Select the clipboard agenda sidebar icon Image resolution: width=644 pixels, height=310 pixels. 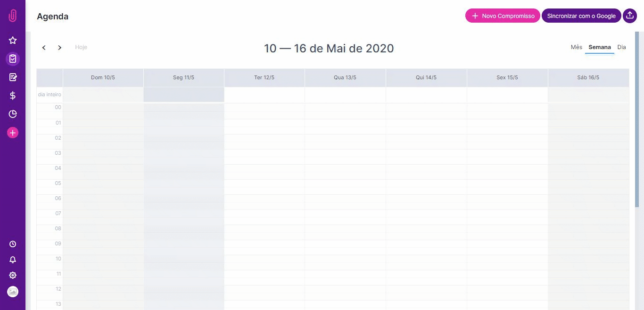13,59
